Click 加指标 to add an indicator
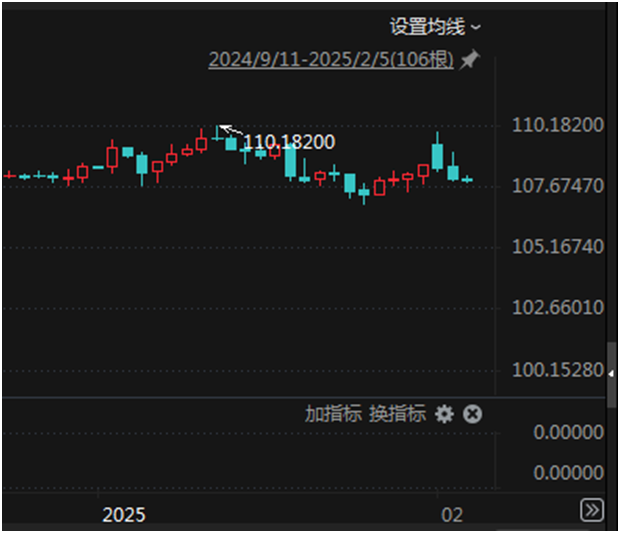The width and height of the screenshot is (620, 533). (333, 414)
